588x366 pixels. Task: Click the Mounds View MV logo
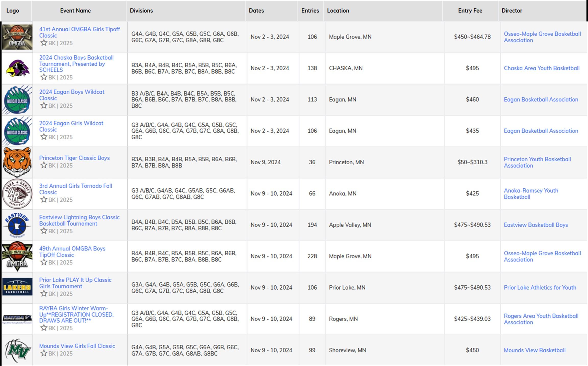[x=17, y=350]
